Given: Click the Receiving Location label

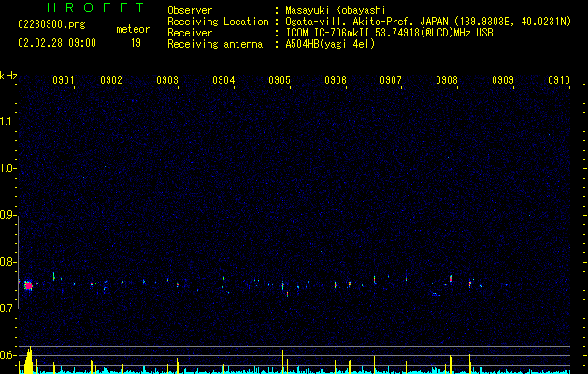Looking at the screenshot, I should coord(218,22).
